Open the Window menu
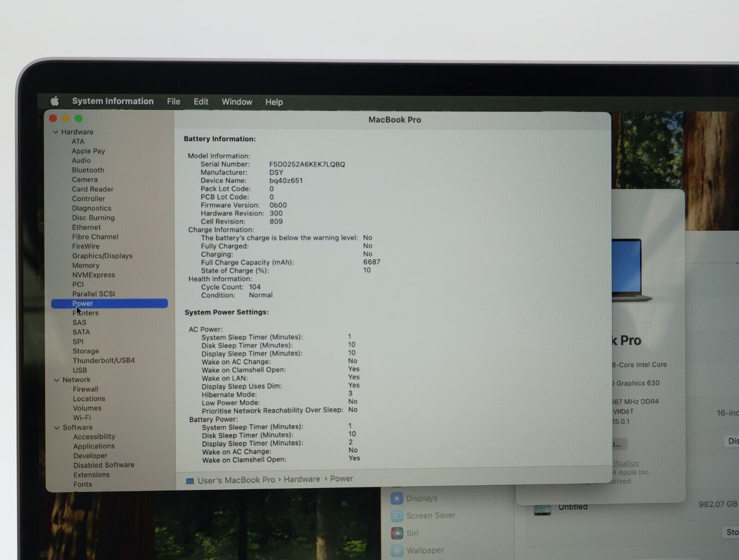This screenshot has width=739, height=560. [237, 102]
